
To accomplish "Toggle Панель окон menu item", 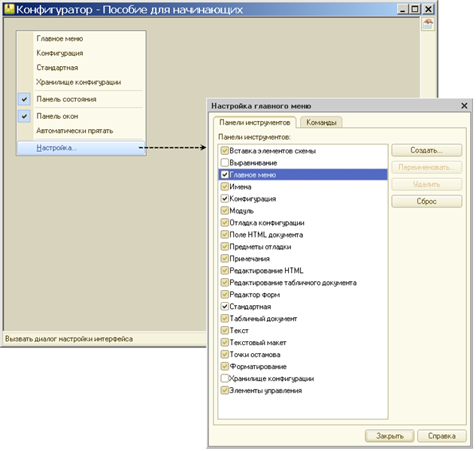I will [57, 116].
